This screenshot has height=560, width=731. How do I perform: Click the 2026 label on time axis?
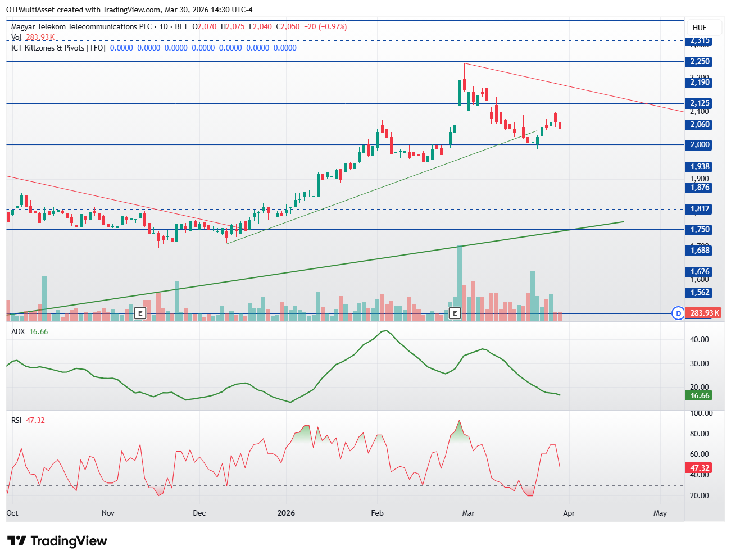pos(287,513)
